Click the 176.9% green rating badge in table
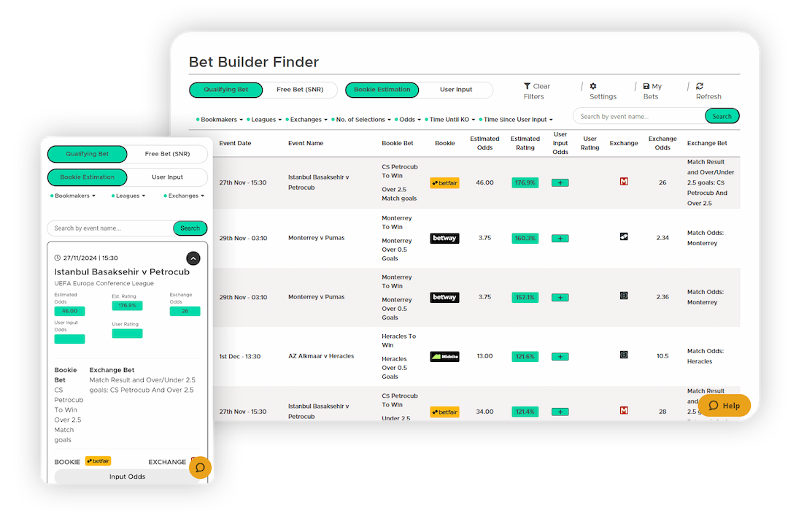The image size is (788, 532). [525, 183]
